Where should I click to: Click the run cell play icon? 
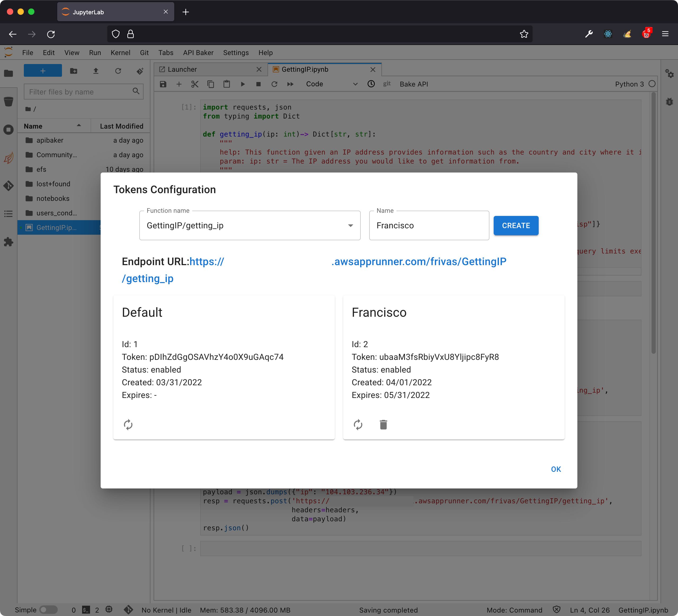coord(243,84)
